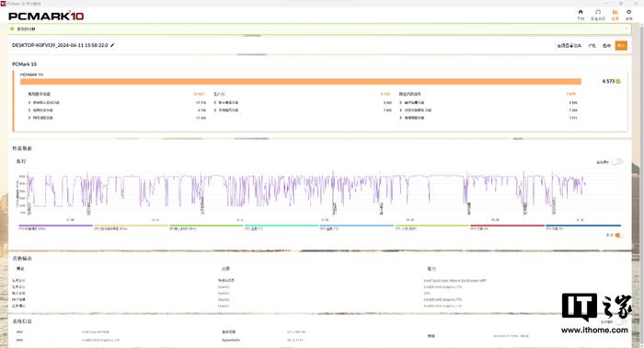Open the Options gear icon in navigation

[x=628, y=15]
